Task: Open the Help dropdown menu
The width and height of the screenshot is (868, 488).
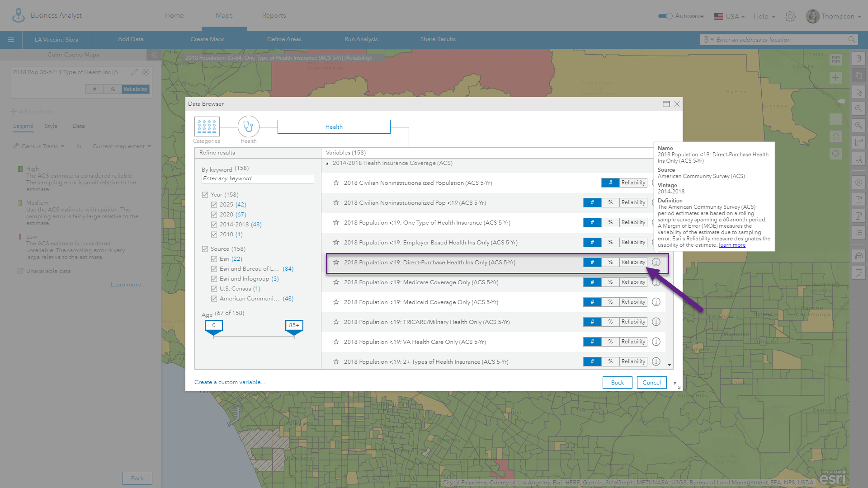Action: click(x=764, y=17)
